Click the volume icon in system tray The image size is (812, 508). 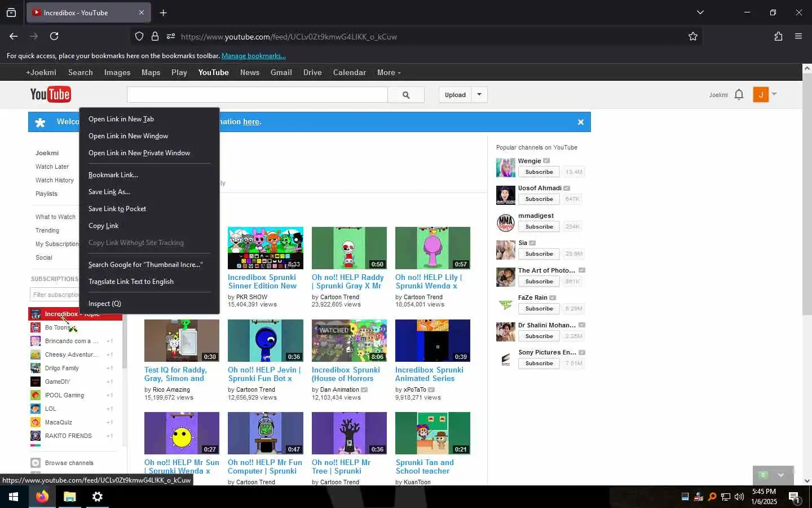pyautogui.click(x=739, y=497)
